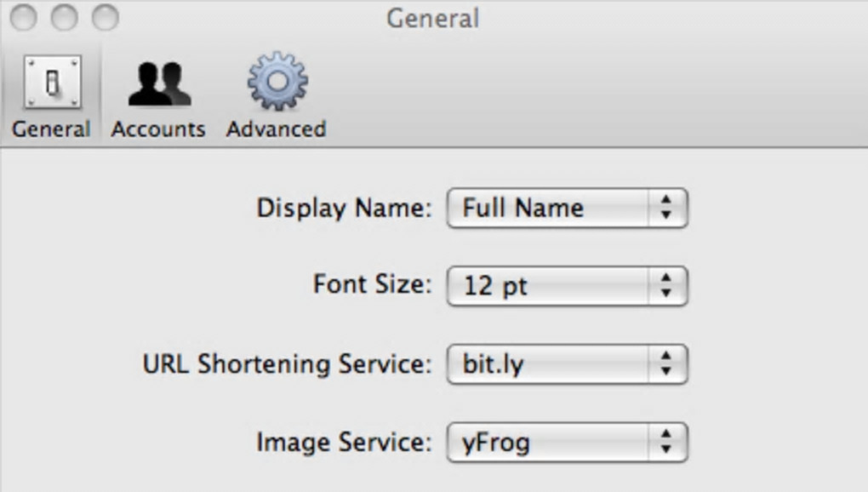Open the Image Service dropdown showing yFrog
Screen dimensions: 868x492
click(553, 443)
